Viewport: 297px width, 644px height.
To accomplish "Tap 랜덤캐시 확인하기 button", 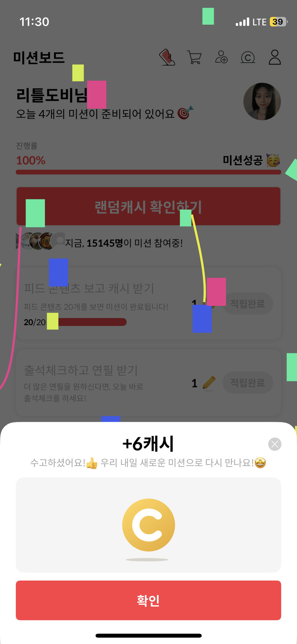I will [x=148, y=206].
